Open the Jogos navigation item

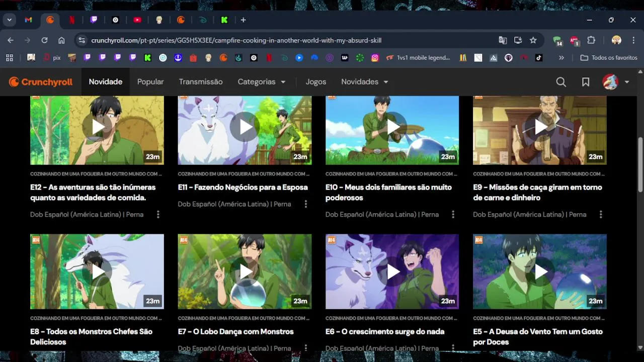pos(316,82)
